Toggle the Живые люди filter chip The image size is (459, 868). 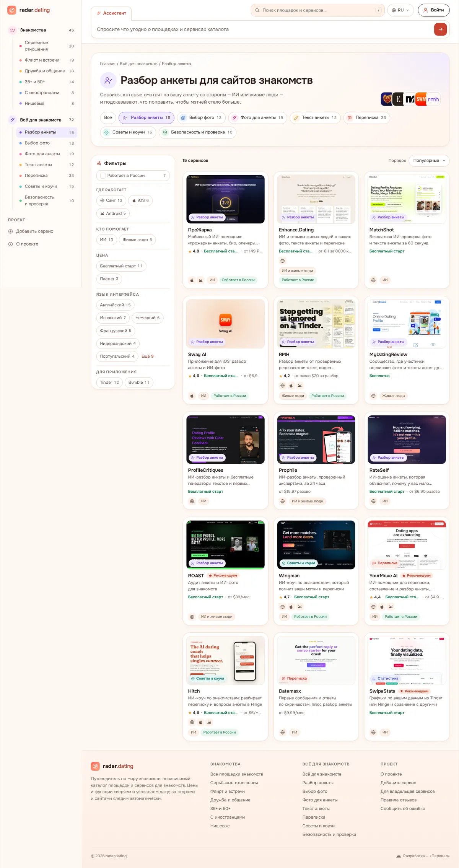[137, 240]
